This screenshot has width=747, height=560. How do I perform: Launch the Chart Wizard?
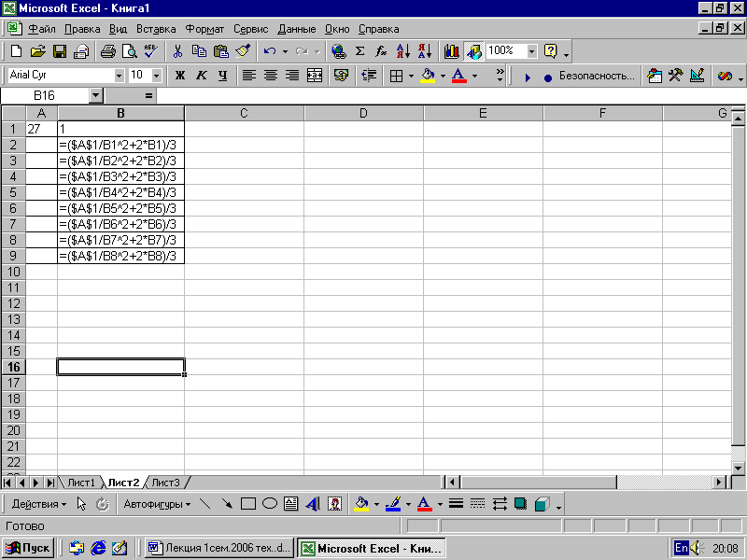tap(451, 51)
